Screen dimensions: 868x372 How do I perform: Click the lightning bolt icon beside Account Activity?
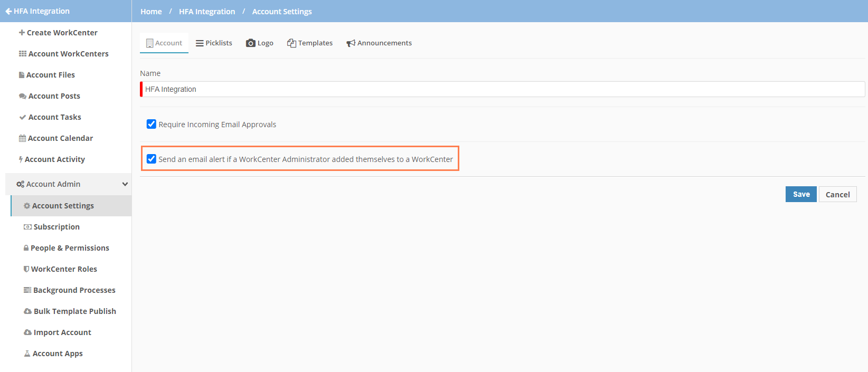click(21, 159)
